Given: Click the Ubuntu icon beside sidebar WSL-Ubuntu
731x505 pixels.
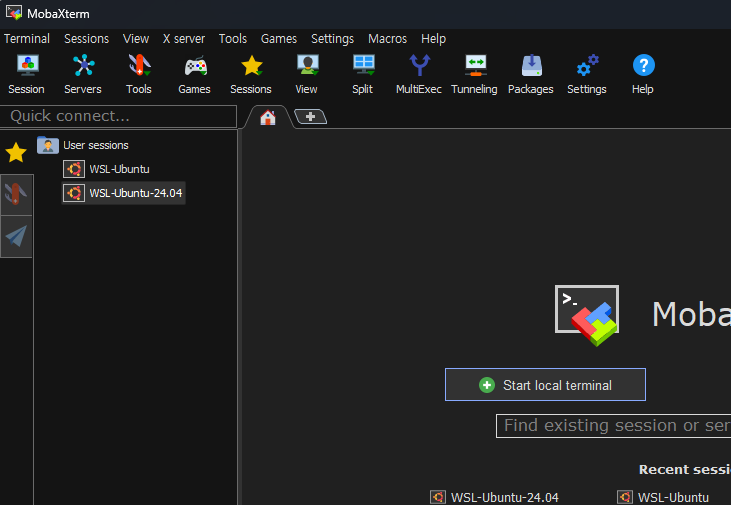Looking at the screenshot, I should (x=74, y=169).
